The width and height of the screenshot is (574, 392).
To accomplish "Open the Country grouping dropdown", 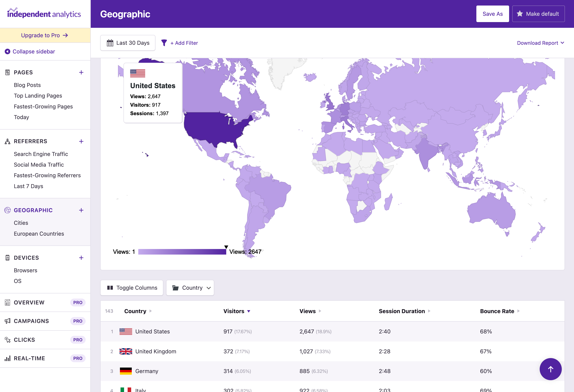I will point(190,287).
